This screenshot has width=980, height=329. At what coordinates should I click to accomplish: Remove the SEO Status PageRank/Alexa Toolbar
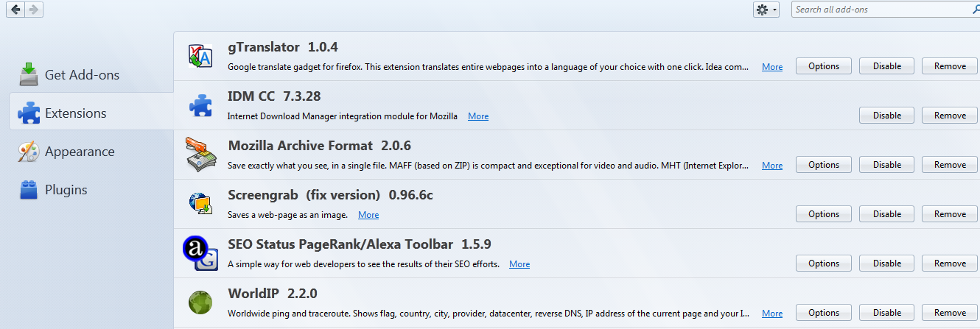pos(950,263)
